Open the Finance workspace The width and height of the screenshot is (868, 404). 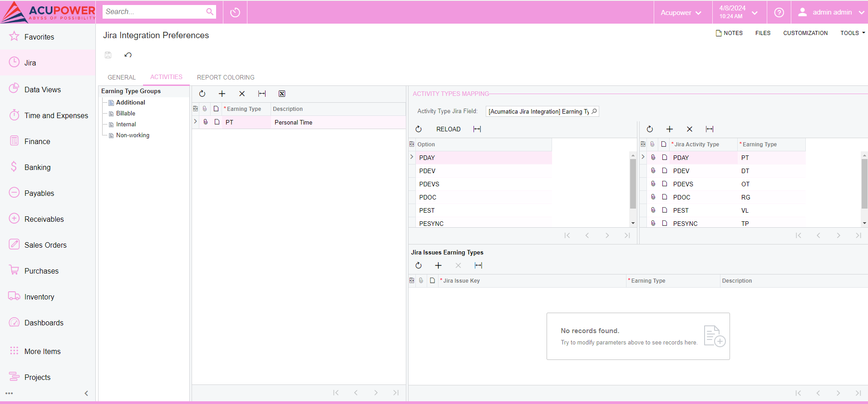(48, 141)
